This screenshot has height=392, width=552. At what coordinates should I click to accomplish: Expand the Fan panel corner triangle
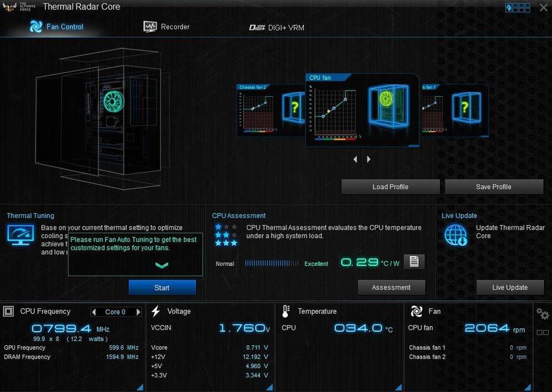528,388
